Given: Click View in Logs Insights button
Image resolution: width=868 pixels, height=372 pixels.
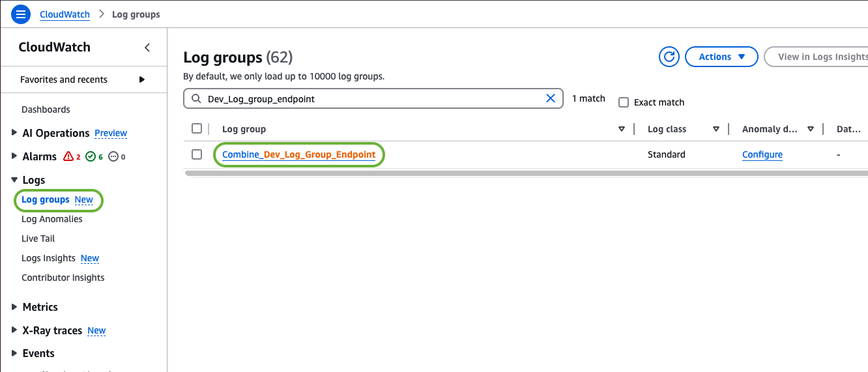Looking at the screenshot, I should [x=816, y=57].
